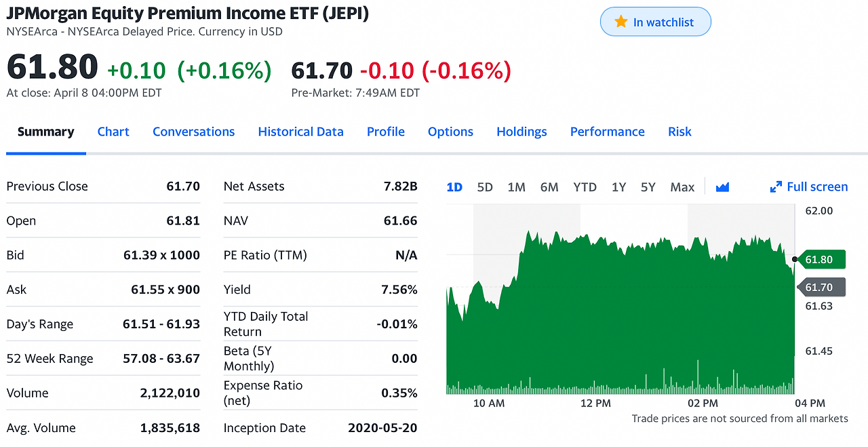Screen dimensions: 868x447
Task: Select the 1Y chart range
Action: [618, 187]
